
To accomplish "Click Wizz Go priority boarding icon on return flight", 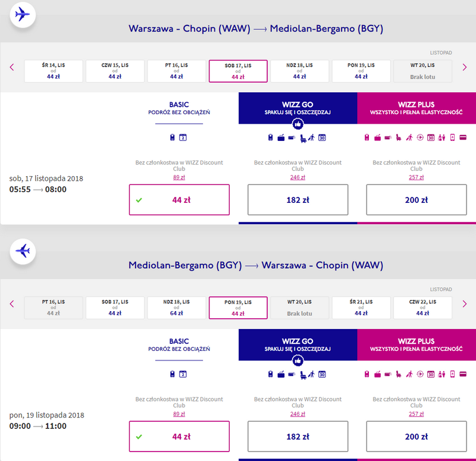I will pos(311,375).
